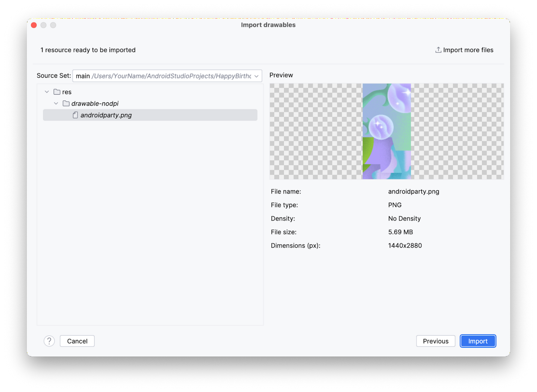Collapse the drawable-nodpi folder chevron

click(x=56, y=104)
